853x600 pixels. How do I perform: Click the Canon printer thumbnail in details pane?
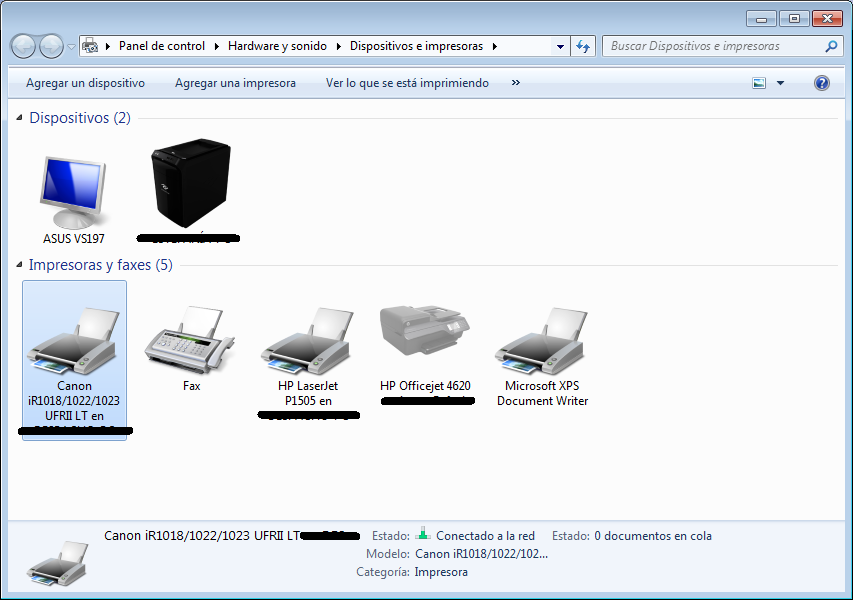click(58, 563)
